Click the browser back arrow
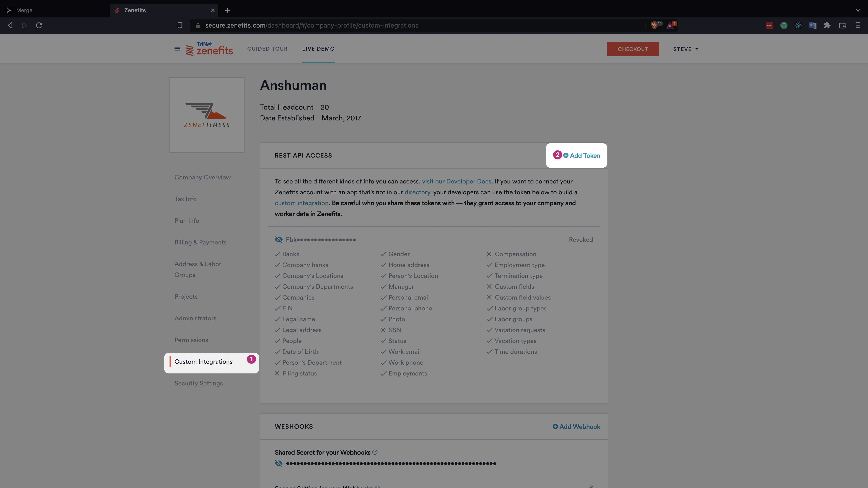The image size is (868, 488). pos(10,25)
